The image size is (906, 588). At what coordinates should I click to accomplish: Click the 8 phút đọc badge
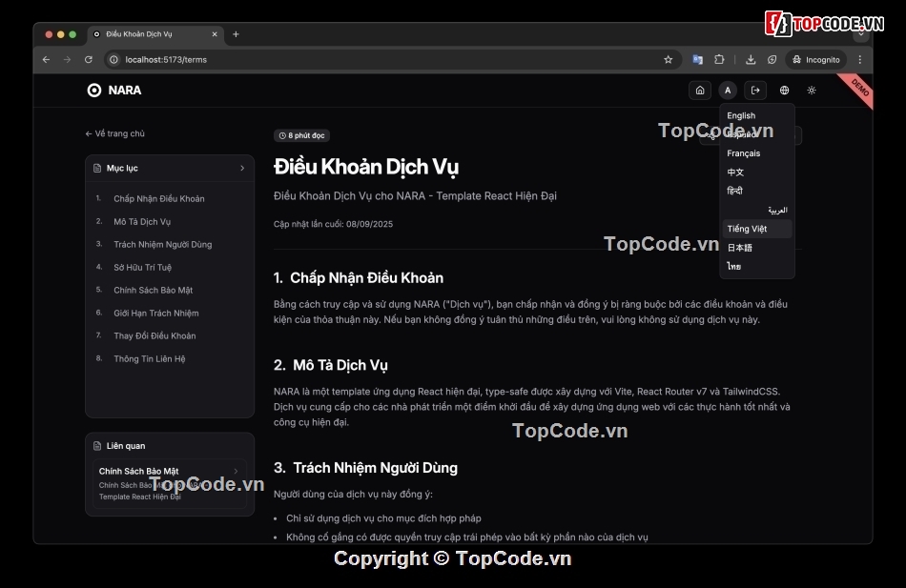[301, 135]
